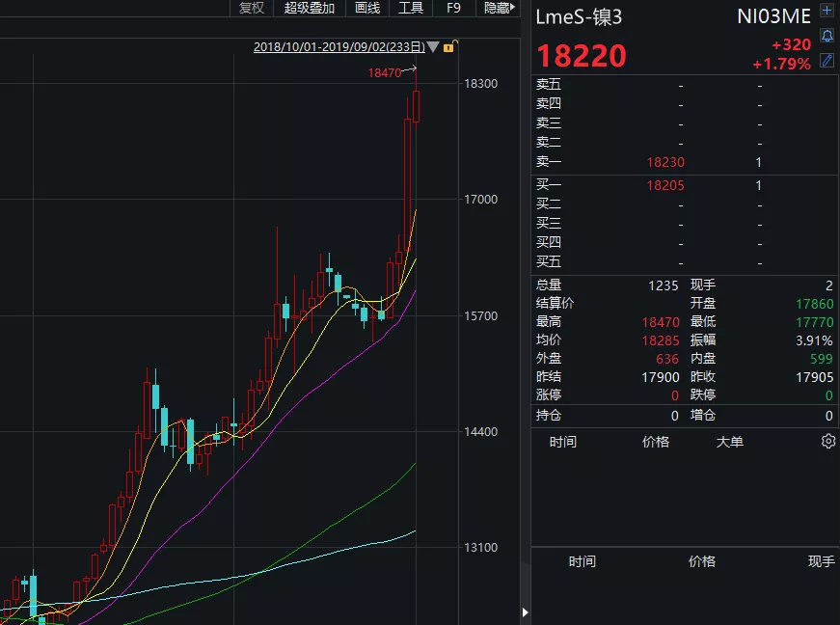The height and width of the screenshot is (625, 840).
Task: Click the 14400 price axis label
Action: tap(480, 432)
